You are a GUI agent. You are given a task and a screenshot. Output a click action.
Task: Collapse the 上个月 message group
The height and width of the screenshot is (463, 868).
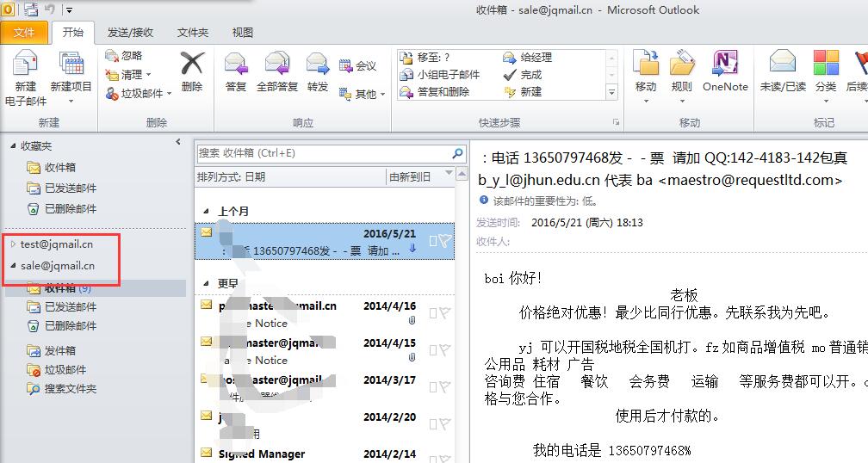tap(206, 211)
